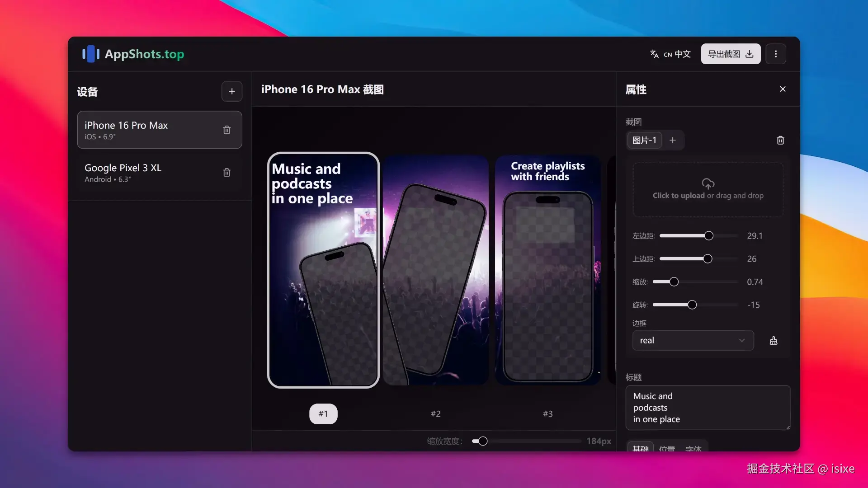The height and width of the screenshot is (488, 868).
Task: Click the title text input field
Action: pyautogui.click(x=708, y=408)
